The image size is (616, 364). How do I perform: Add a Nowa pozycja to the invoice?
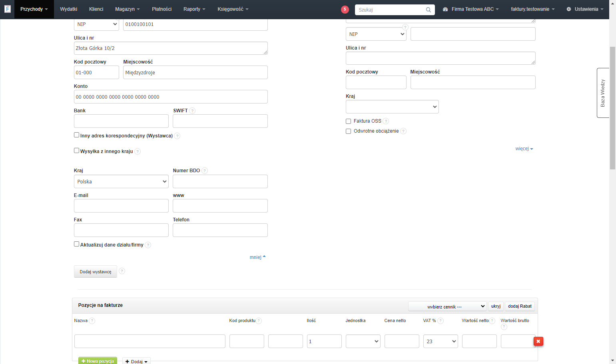(98, 361)
